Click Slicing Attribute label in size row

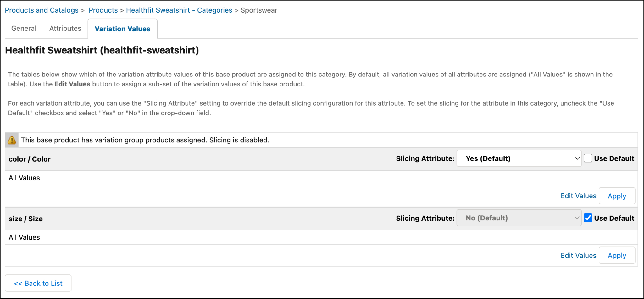(425, 218)
